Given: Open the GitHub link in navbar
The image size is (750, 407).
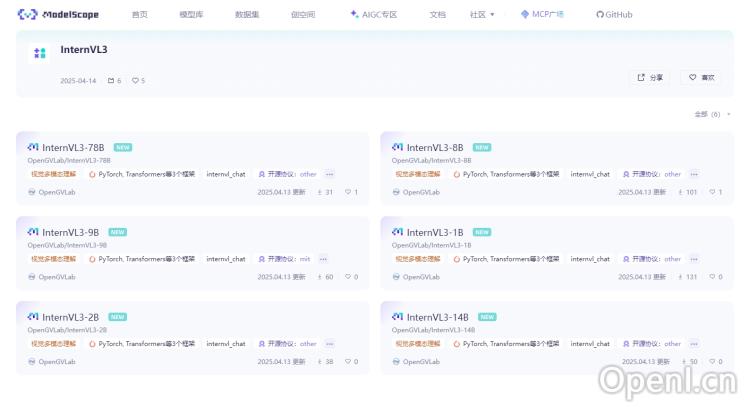Looking at the screenshot, I should pyautogui.click(x=614, y=15).
